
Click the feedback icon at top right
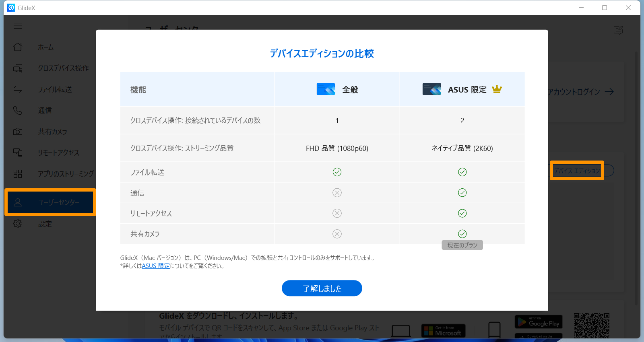click(618, 30)
